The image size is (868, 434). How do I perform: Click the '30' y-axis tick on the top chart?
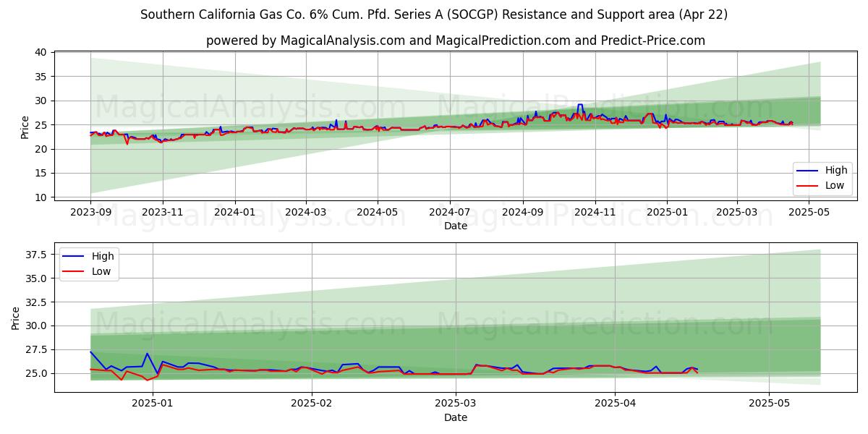pyautogui.click(x=41, y=101)
